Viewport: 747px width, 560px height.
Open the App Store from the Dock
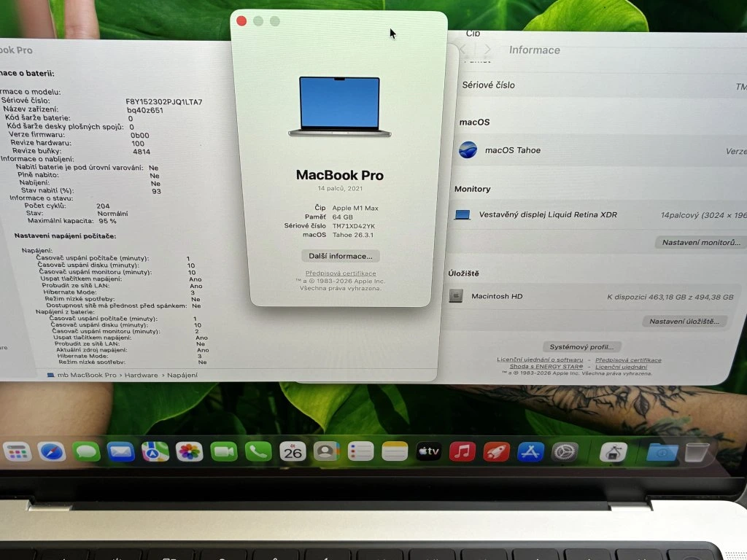530,452
